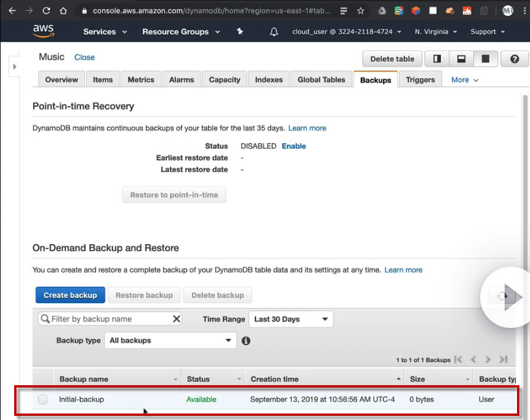Open the browser home icon
530x420 pixels.
63,11
